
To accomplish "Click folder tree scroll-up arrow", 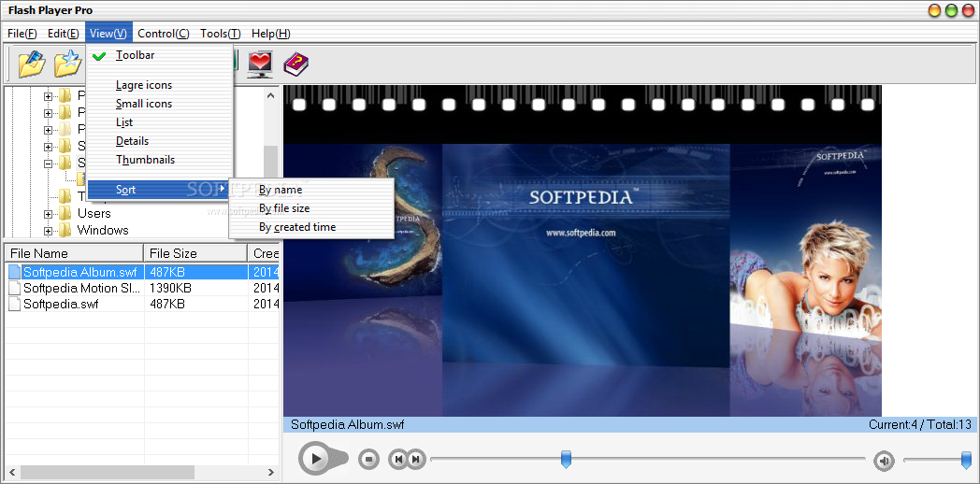I will (x=270, y=95).
